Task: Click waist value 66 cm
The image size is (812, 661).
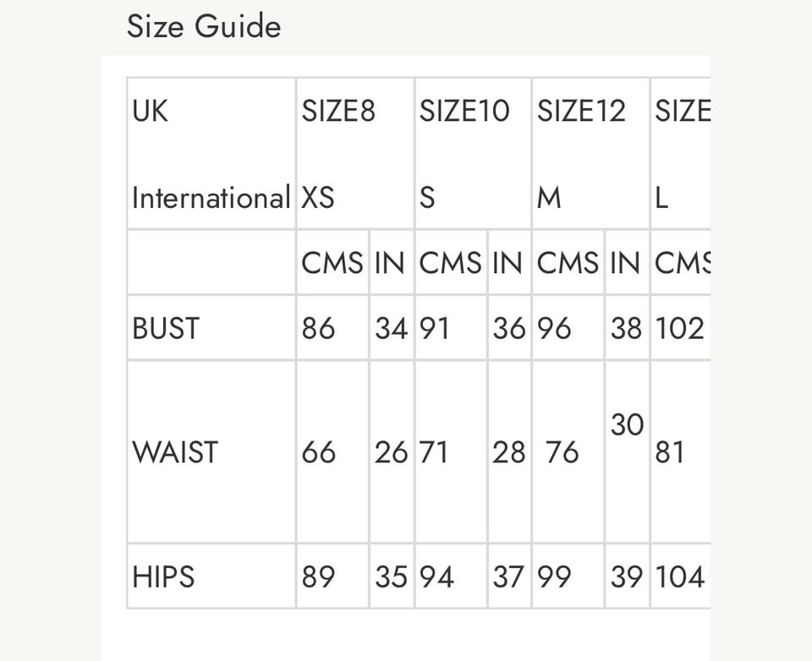Action: point(318,452)
